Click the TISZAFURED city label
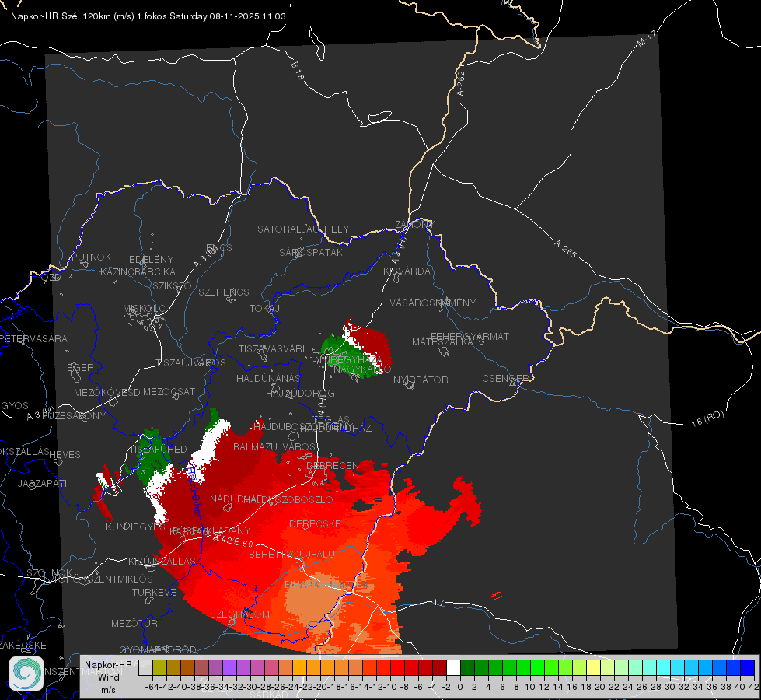Viewport: 761px width, 700px height. tap(158, 449)
